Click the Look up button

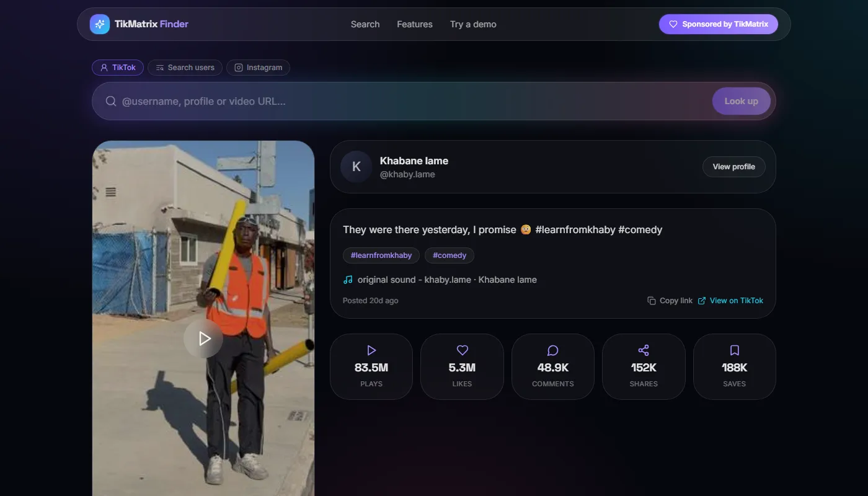[x=742, y=101]
